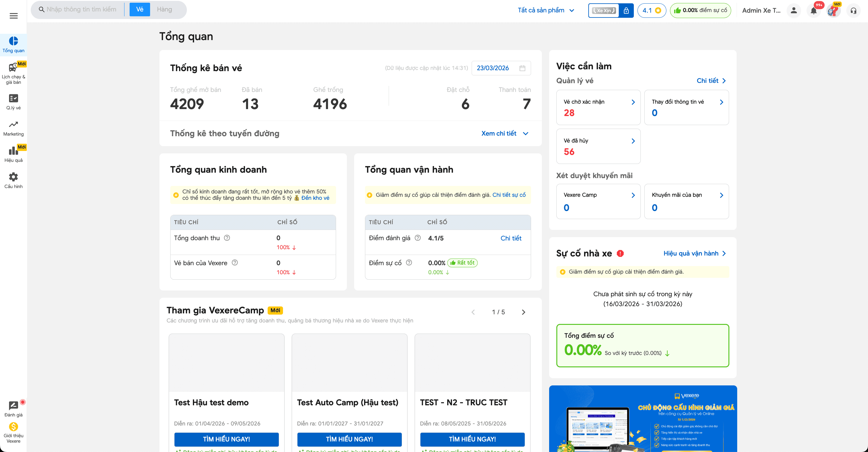Open Vé đã hủy card
Image resolution: width=868 pixels, height=452 pixels.
[x=598, y=146]
